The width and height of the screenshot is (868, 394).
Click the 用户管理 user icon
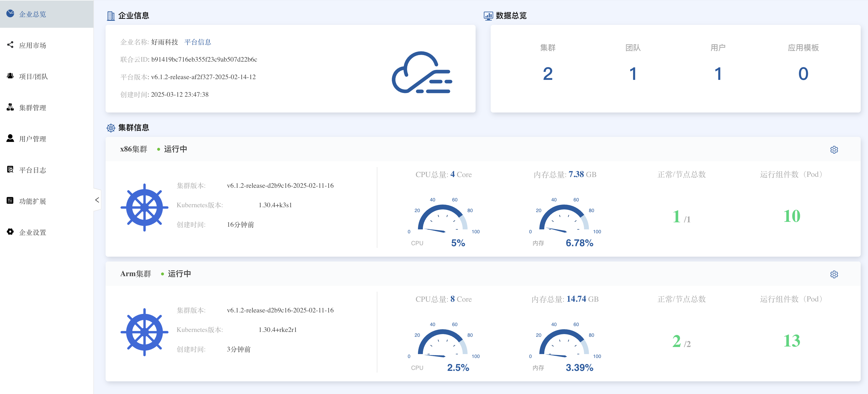[10, 138]
